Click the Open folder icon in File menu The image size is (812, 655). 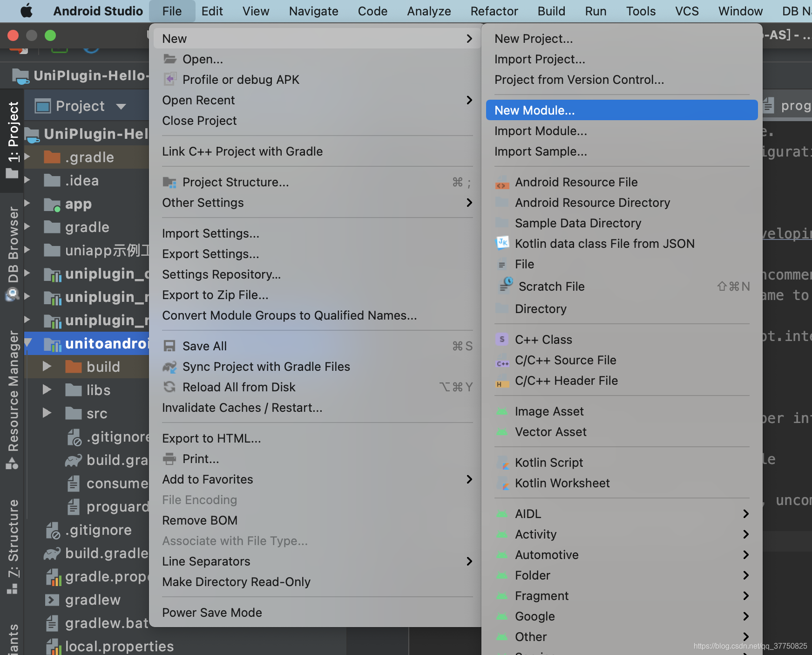click(x=170, y=59)
